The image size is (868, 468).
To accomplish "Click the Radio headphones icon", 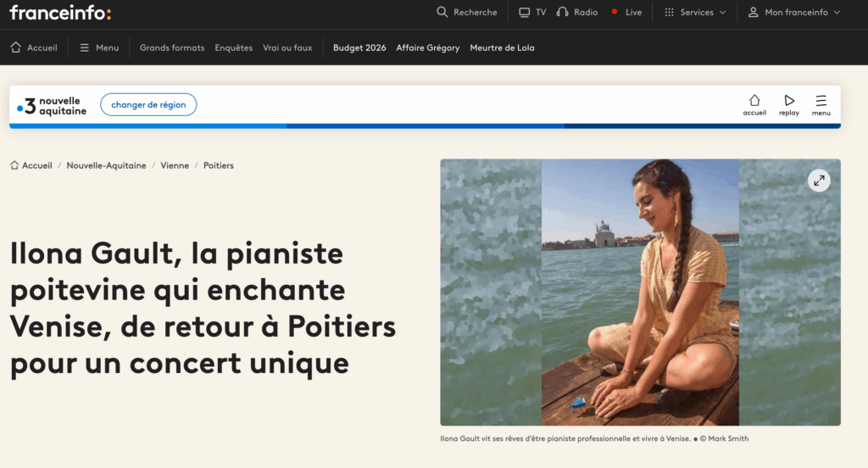I will [563, 12].
